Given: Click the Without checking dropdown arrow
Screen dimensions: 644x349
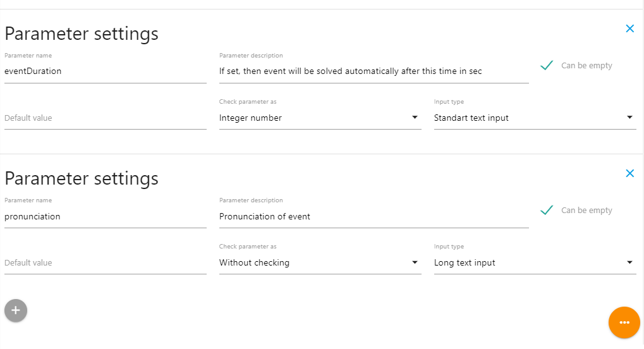Looking at the screenshot, I should [x=415, y=262].
